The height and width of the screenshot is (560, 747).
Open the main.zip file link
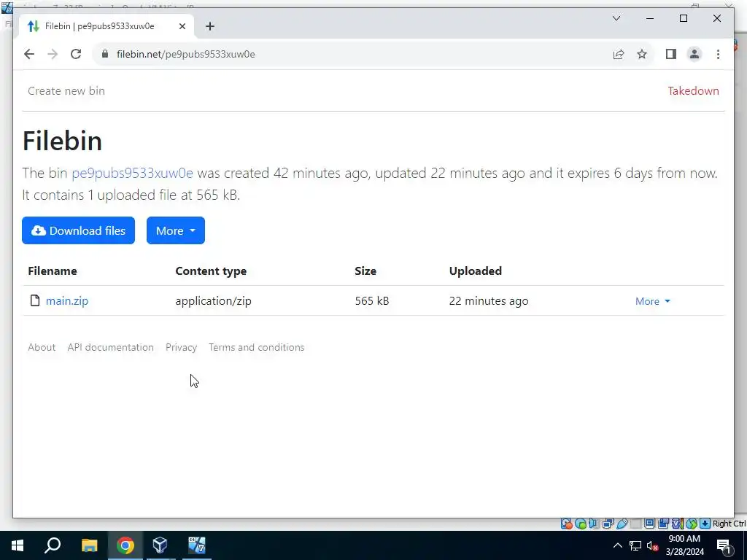click(67, 301)
